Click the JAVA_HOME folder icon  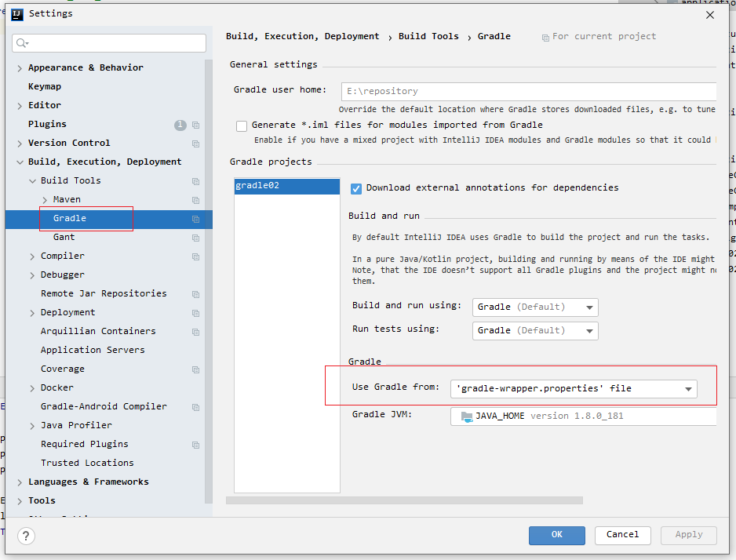point(467,416)
